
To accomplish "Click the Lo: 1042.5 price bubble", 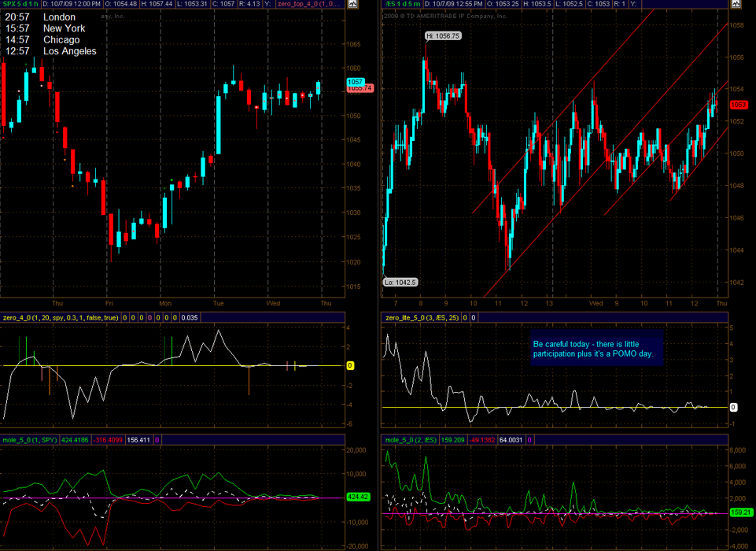I will 400,282.
